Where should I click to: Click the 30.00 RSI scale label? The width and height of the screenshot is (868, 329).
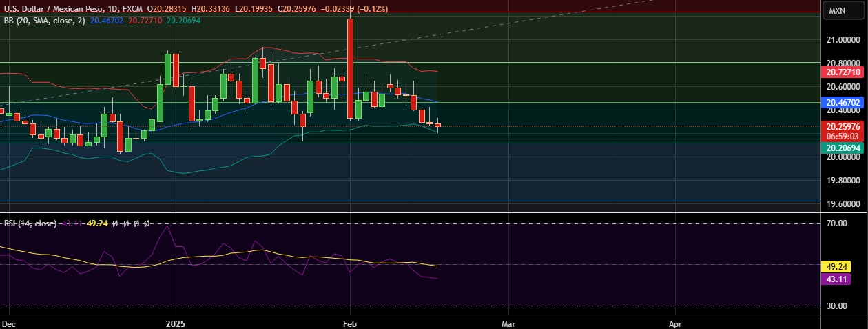(836, 306)
